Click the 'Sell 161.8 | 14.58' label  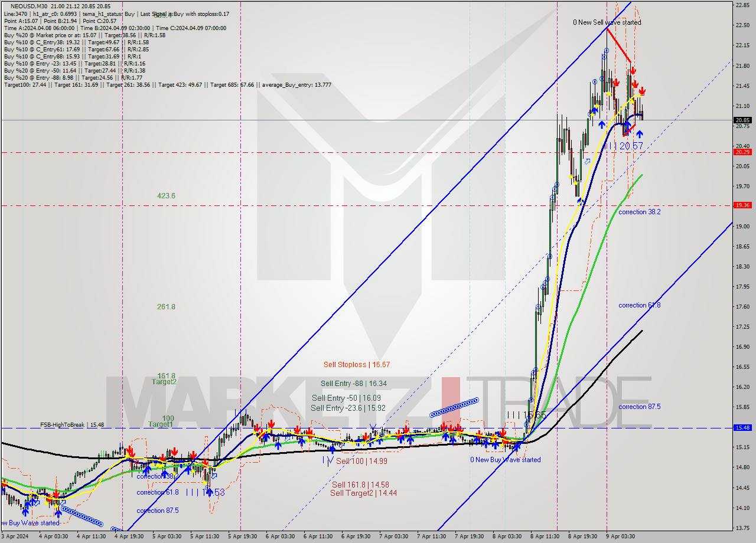point(360,485)
